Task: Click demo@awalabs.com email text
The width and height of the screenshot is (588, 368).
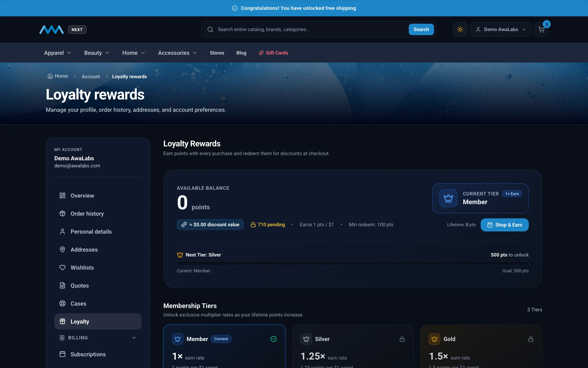Action: pyautogui.click(x=77, y=166)
